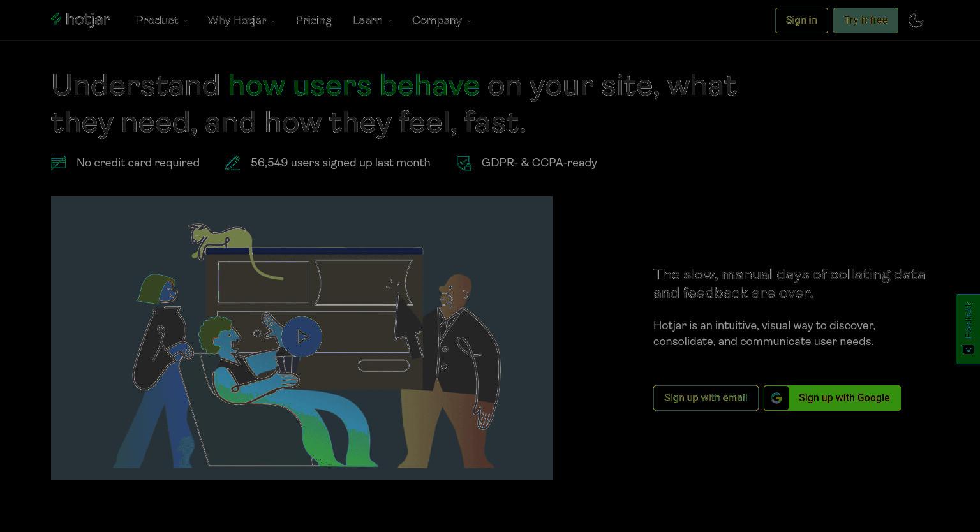This screenshot has width=980, height=532.
Task: Click the Google logo icon
Action: point(776,398)
